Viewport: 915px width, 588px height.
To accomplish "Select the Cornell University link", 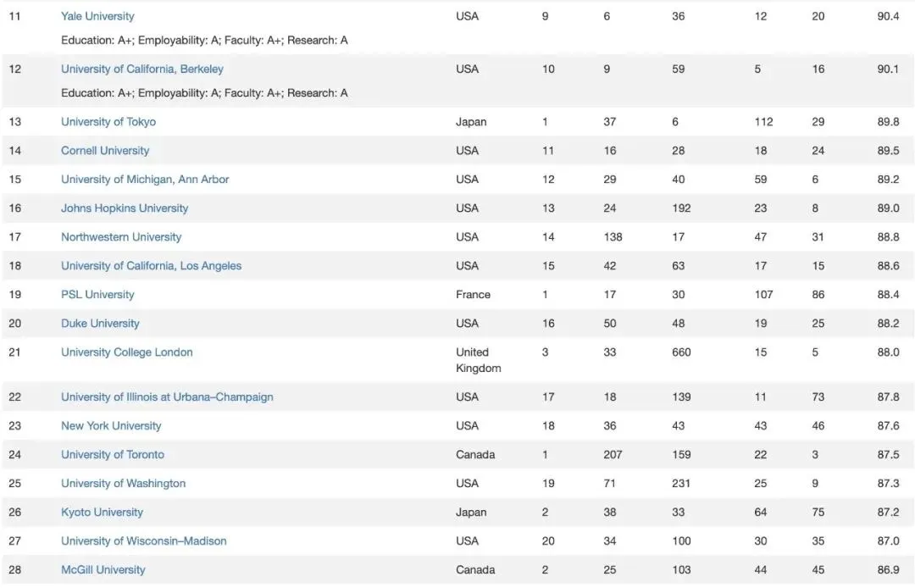I will [104, 150].
